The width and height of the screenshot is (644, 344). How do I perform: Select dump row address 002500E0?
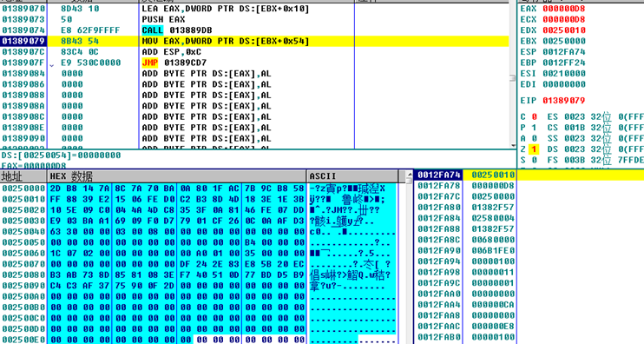click(23, 340)
